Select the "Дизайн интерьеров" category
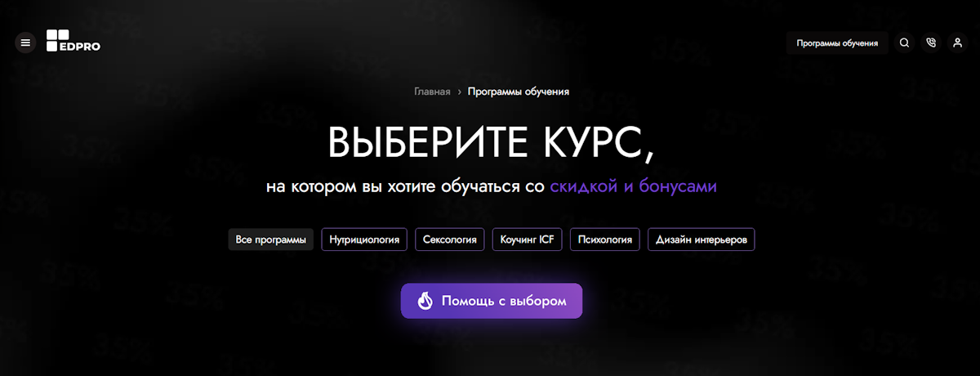 pos(701,239)
